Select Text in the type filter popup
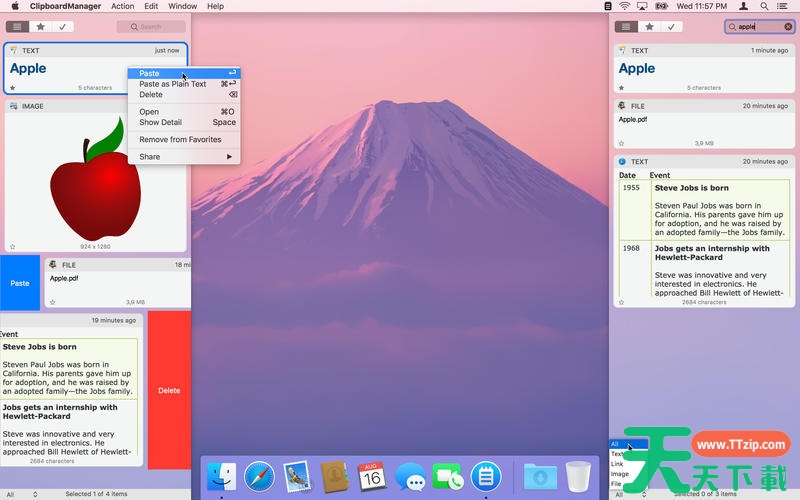 click(617, 454)
